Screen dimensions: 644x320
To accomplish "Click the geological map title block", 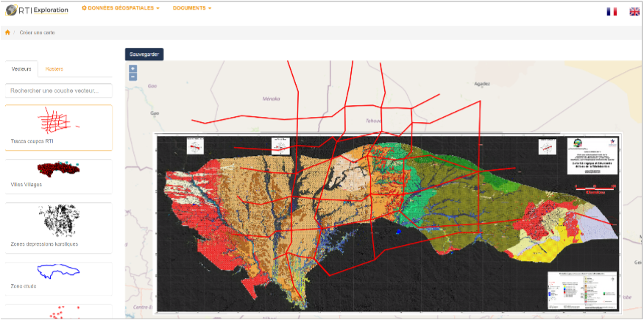I will (592, 156).
